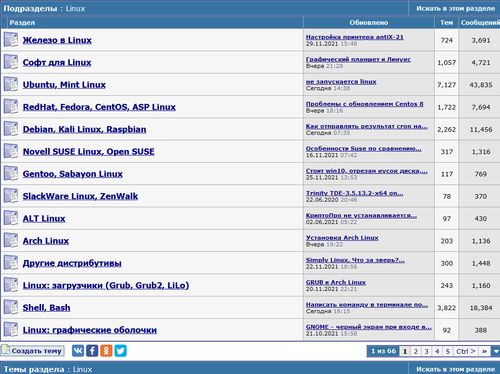The height and width of the screenshot is (374, 500).
Task: Share the section via the VK icon
Action: coord(78,351)
